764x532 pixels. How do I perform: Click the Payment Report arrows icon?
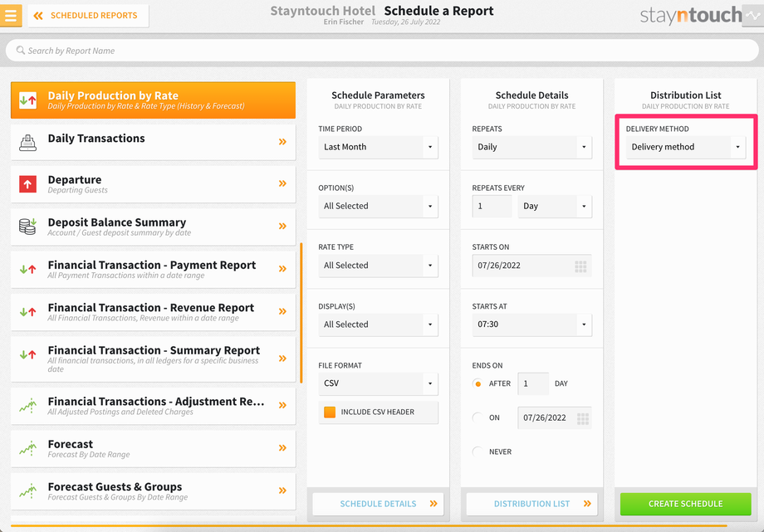point(27,269)
